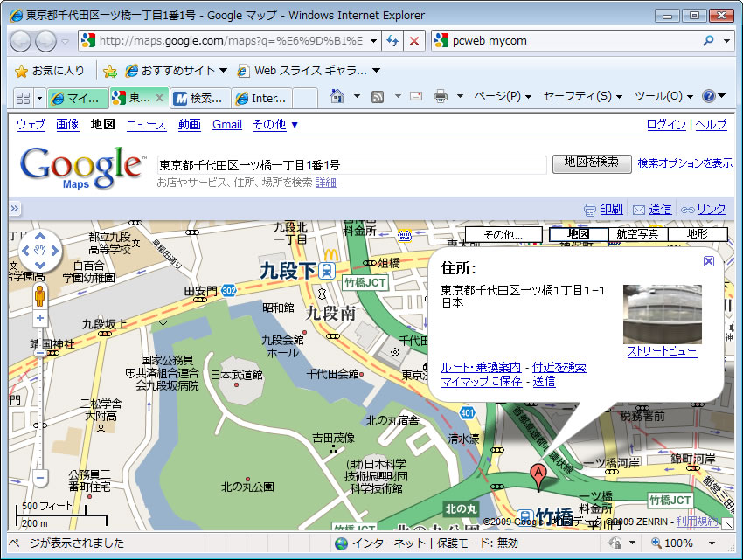Open 検索オプションを表示 link

click(685, 163)
